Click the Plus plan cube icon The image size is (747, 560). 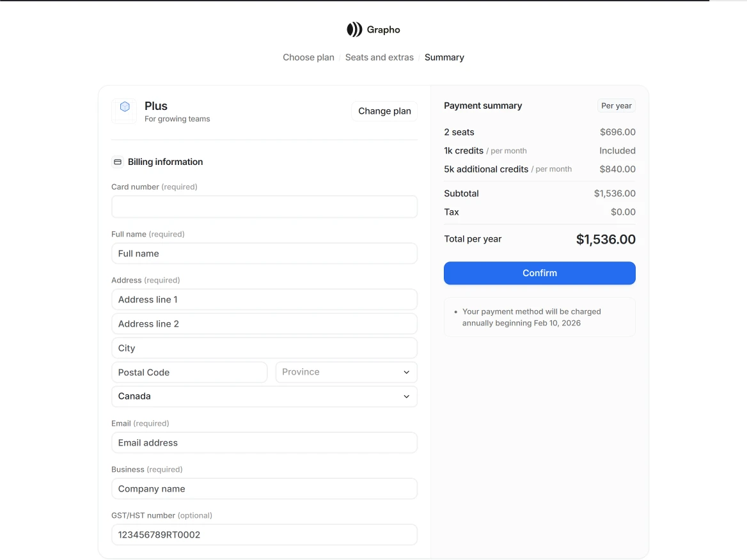[125, 107]
